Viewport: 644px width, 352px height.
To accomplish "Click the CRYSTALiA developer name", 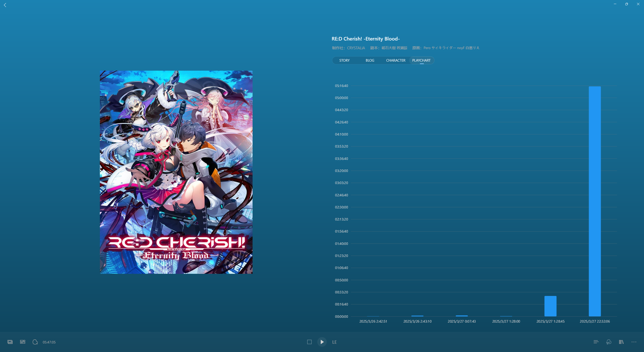I will [x=356, y=48].
